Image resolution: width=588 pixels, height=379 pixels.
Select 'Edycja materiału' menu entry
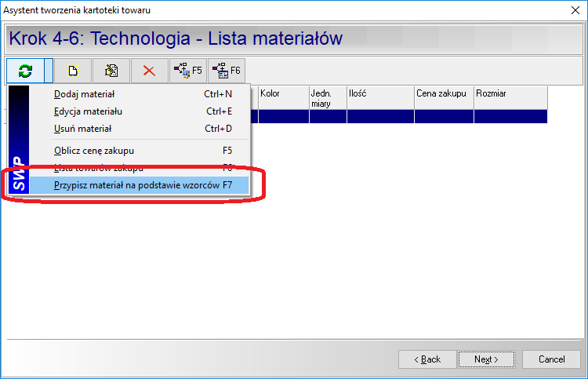(x=88, y=111)
